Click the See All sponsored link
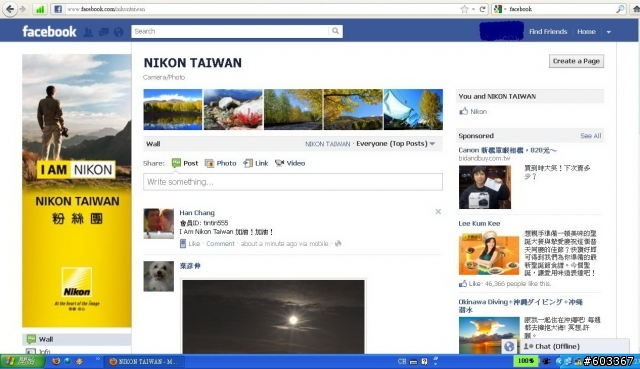640x369 pixels. [591, 136]
